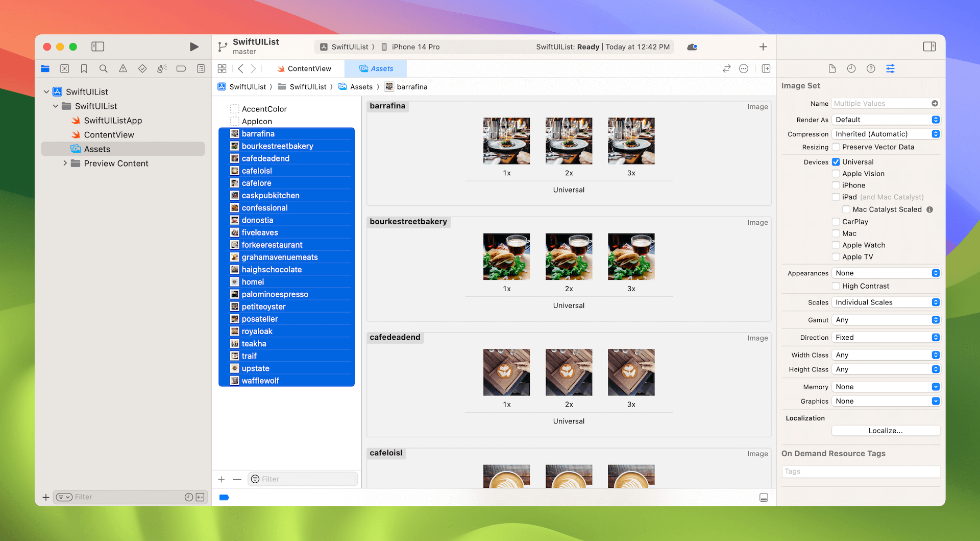The height and width of the screenshot is (541, 980).
Task: Toggle the inspector panel icon at top right
Action: coord(929,46)
